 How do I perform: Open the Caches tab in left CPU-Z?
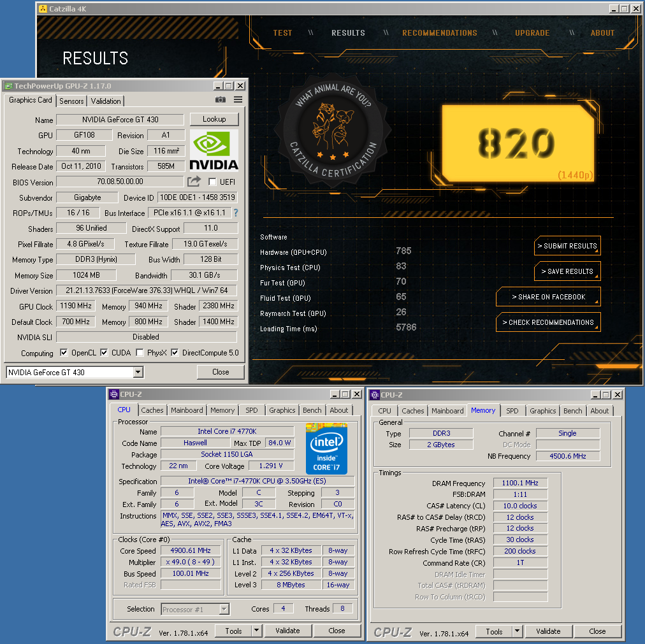pyautogui.click(x=152, y=410)
